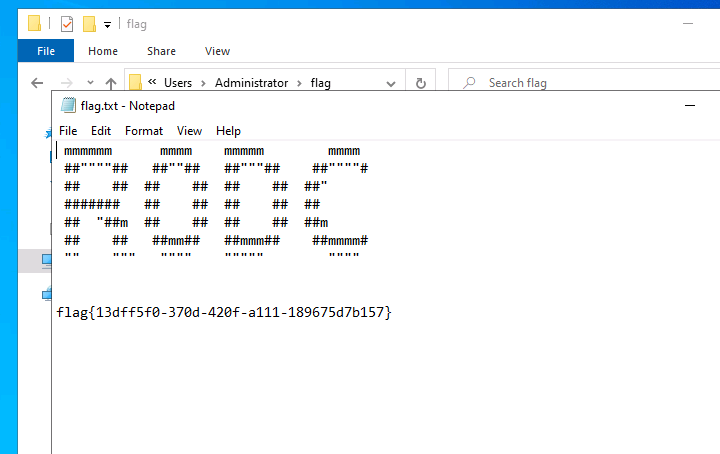Open Notepad File menu
Viewport: 720px width, 454px height.
pyautogui.click(x=68, y=131)
